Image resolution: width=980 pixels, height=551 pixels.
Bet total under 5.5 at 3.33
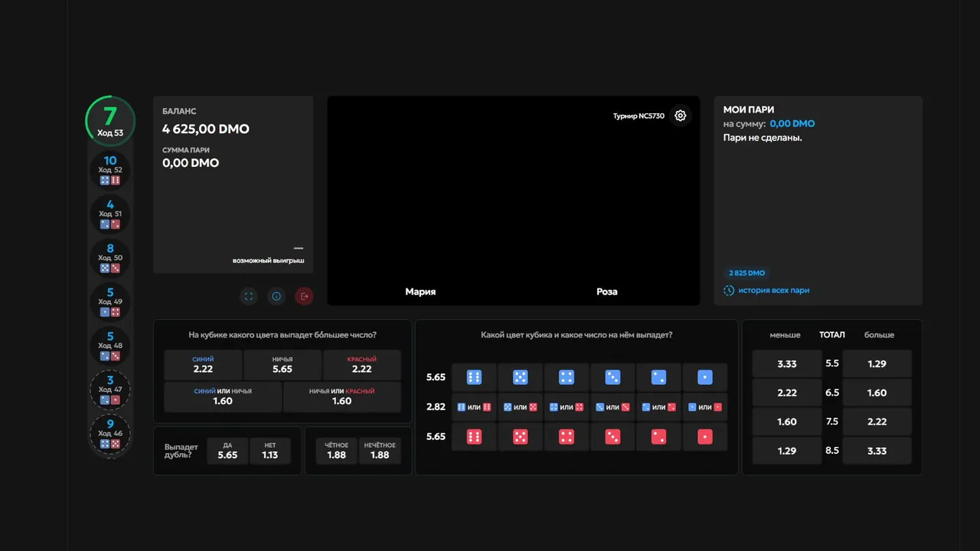point(787,364)
